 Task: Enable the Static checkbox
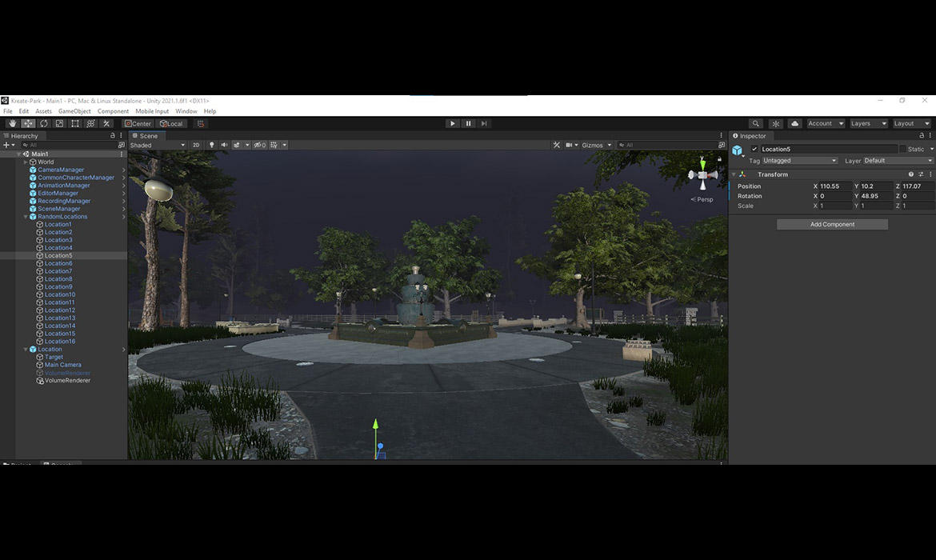coord(903,150)
